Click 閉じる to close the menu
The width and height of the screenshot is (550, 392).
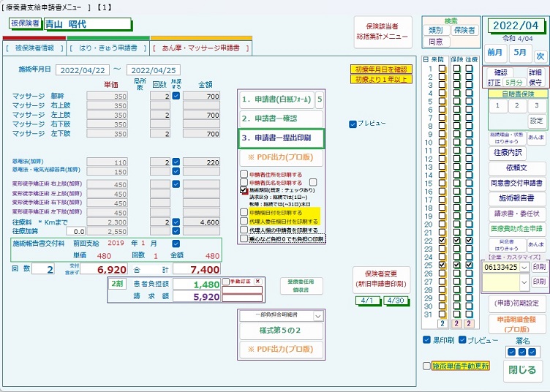pos(523,370)
